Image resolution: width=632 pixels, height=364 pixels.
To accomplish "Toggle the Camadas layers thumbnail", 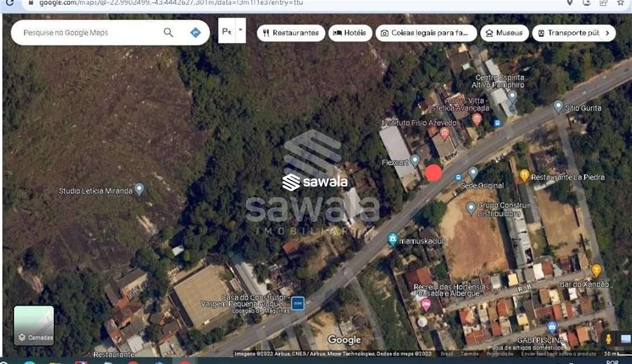I will tap(34, 325).
